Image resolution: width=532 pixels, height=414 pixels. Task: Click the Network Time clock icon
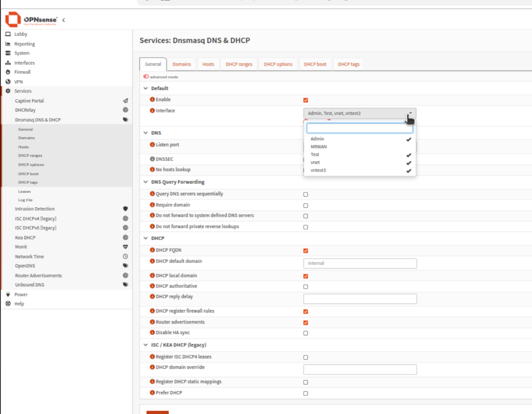[125, 256]
